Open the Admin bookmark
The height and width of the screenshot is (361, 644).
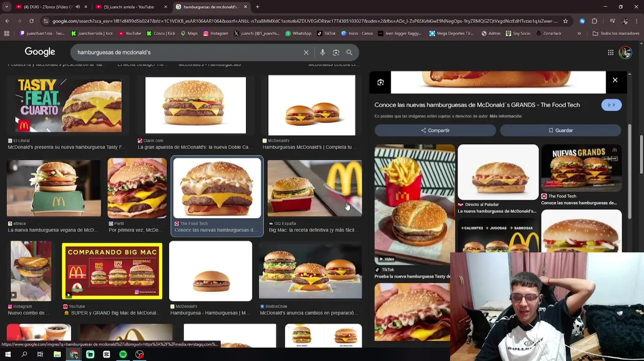point(490,34)
